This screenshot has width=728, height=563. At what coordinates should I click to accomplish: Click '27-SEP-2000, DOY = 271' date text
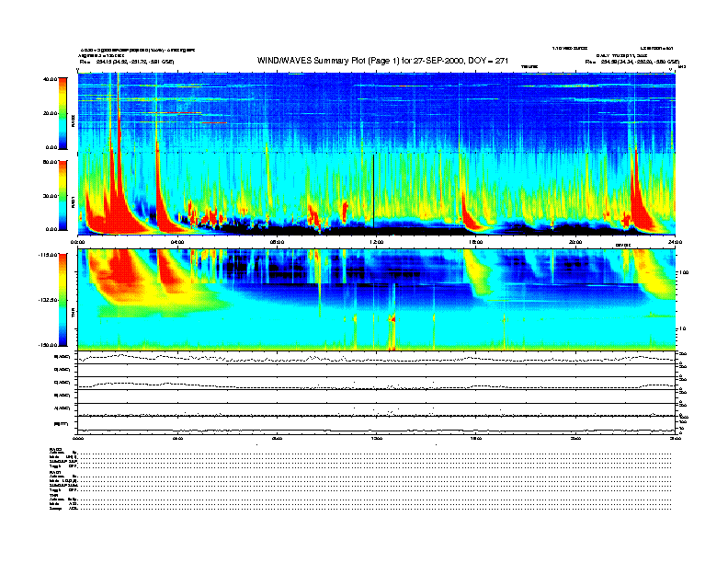coord(461,61)
